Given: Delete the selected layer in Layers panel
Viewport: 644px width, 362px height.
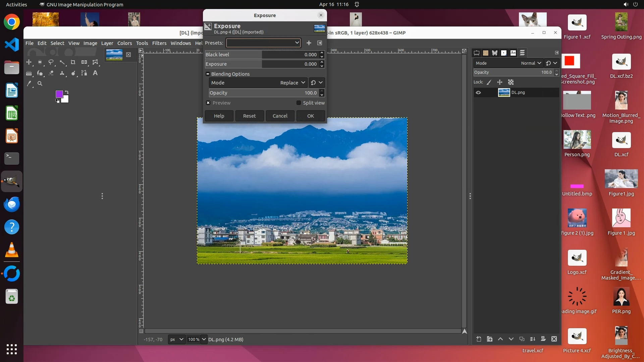Looking at the screenshot, I should 554,339.
